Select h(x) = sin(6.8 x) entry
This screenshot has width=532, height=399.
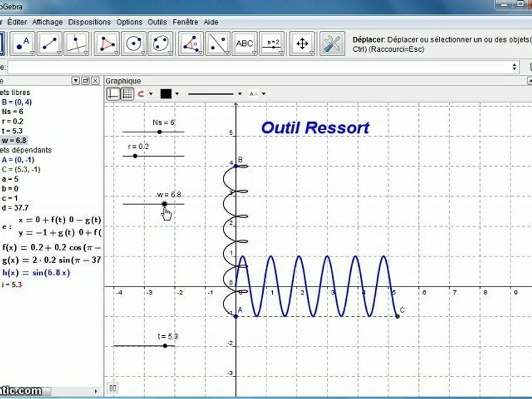coord(36,273)
